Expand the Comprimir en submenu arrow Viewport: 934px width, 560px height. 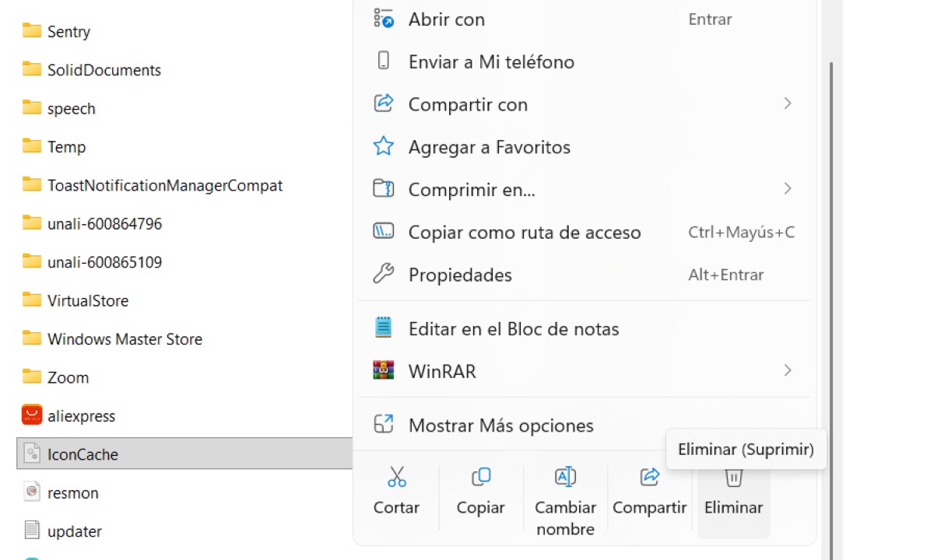tap(788, 189)
